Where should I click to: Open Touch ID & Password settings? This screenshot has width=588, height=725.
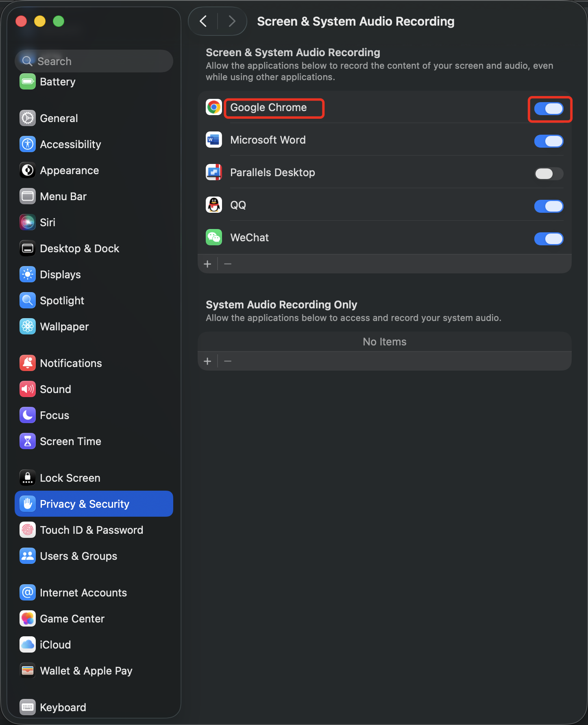pos(91,530)
